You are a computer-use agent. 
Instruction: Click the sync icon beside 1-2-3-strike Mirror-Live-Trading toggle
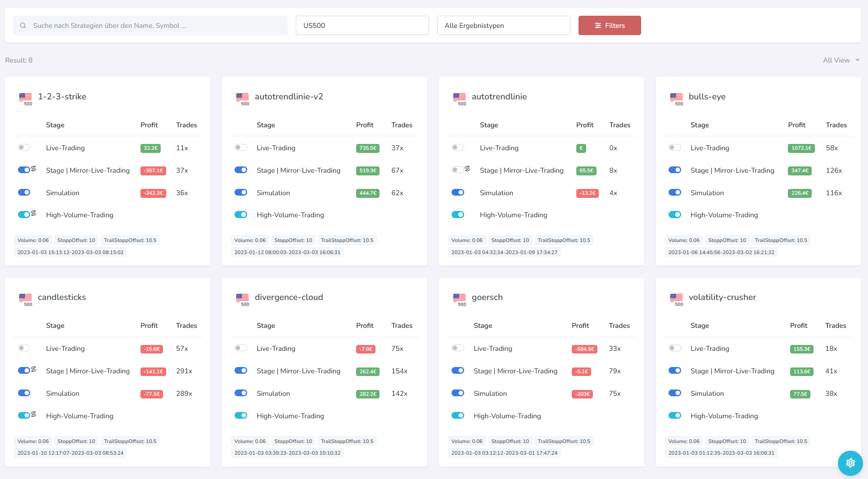tap(34, 168)
